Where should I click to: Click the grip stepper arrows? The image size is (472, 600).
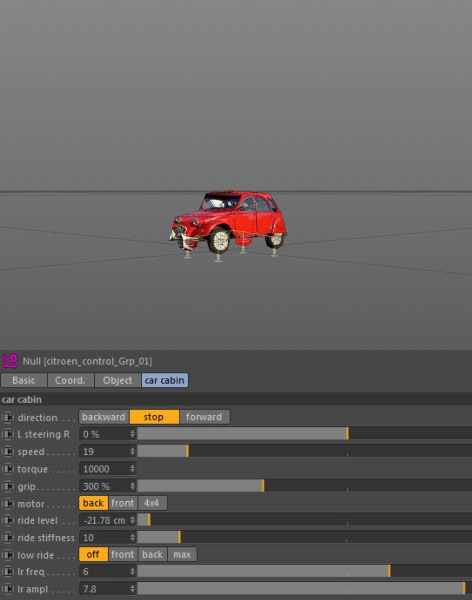tap(132, 486)
